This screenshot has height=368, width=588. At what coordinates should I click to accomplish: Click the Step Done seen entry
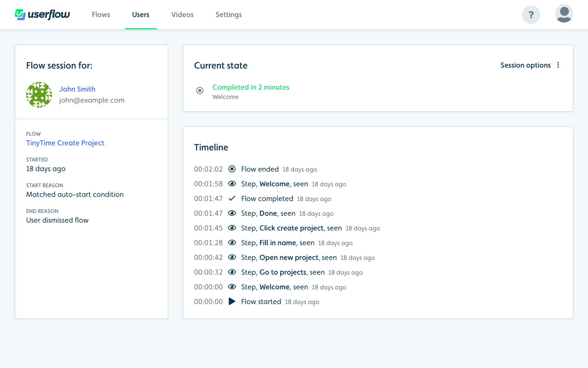tap(268, 213)
